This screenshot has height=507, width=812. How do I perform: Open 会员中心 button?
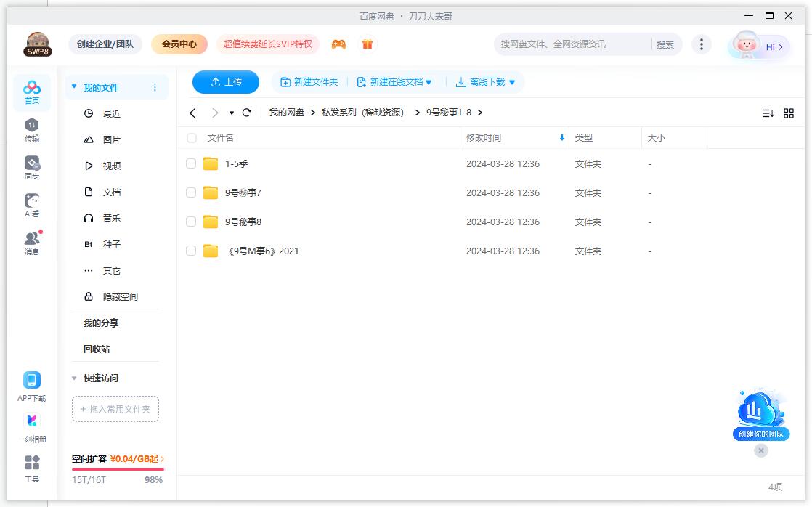(x=179, y=44)
